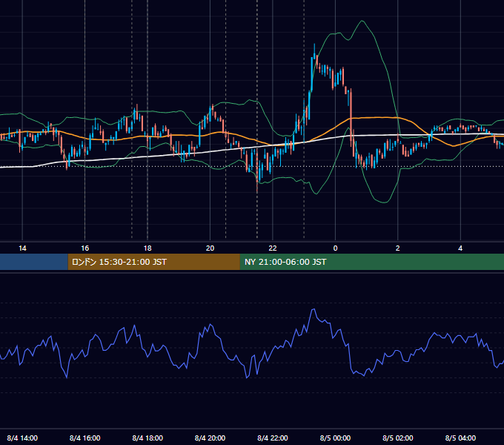
Task: Click the 14 hour label on price chart axis
Action: pyautogui.click(x=22, y=248)
